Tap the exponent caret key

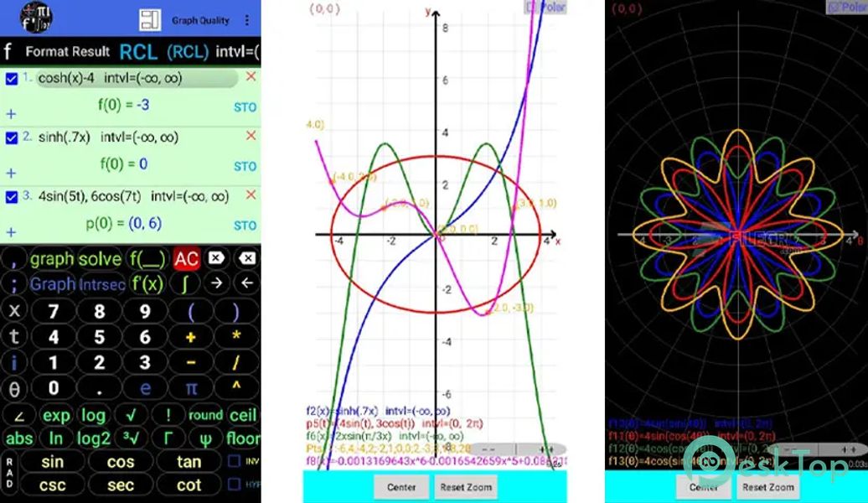point(236,387)
